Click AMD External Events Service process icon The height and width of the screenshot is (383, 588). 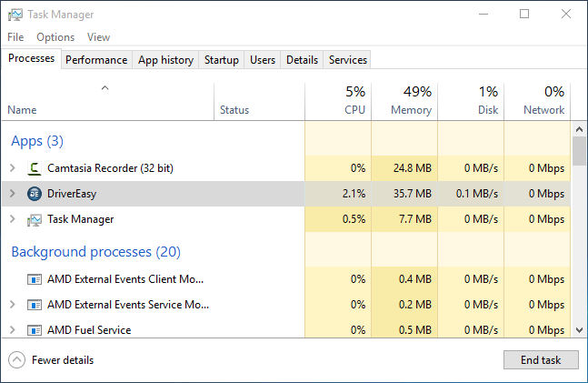[x=35, y=305]
